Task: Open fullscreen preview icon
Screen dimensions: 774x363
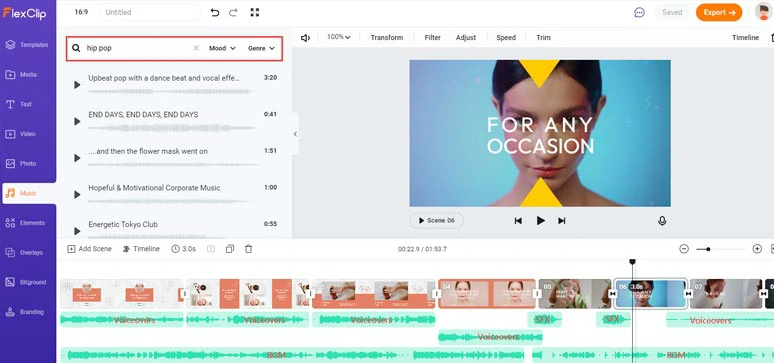Action: 255,12
